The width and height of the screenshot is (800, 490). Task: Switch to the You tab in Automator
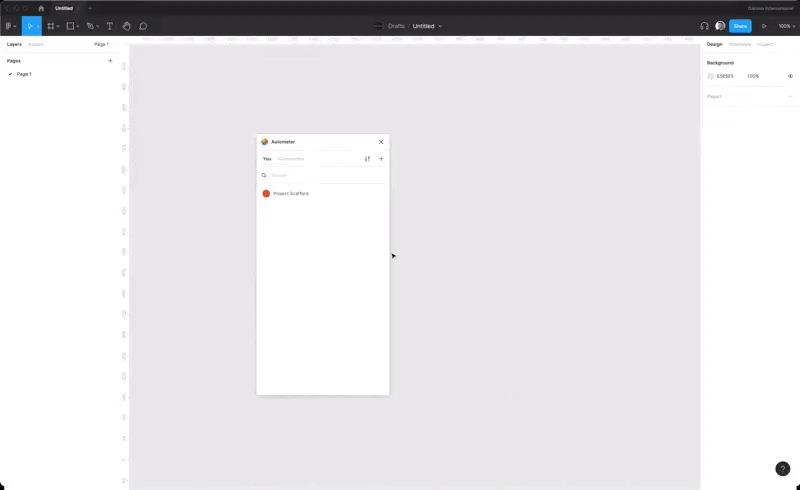[x=267, y=159]
